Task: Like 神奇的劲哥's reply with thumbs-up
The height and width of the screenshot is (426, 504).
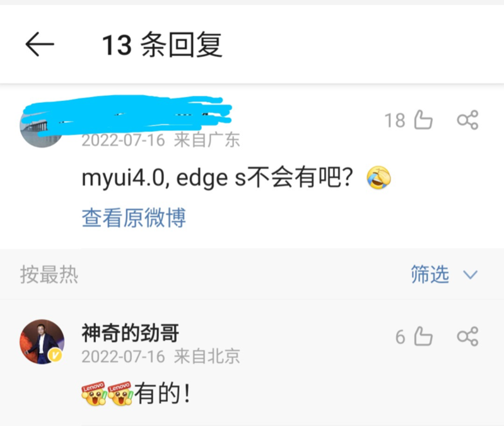Action: tap(423, 336)
